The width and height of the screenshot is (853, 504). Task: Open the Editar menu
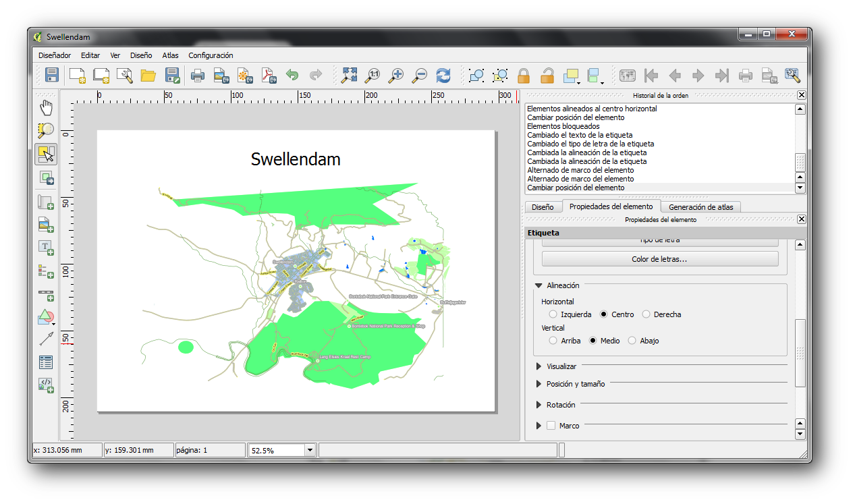90,55
